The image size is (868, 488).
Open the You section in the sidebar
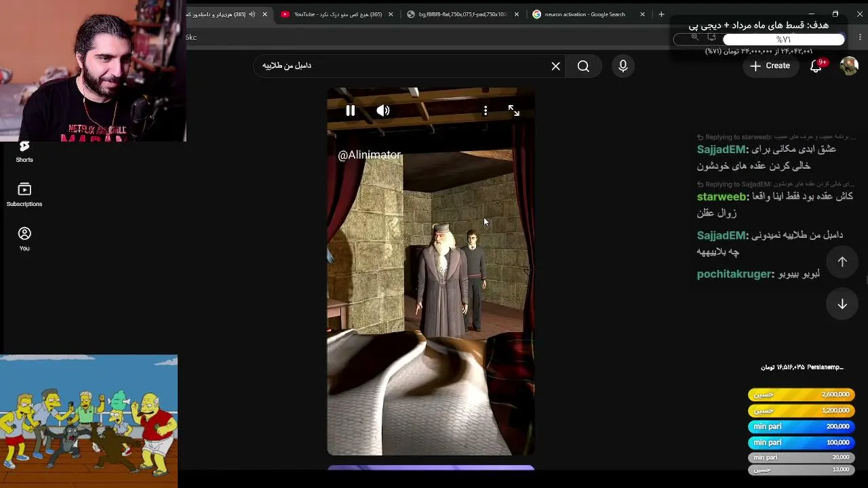pos(24,239)
